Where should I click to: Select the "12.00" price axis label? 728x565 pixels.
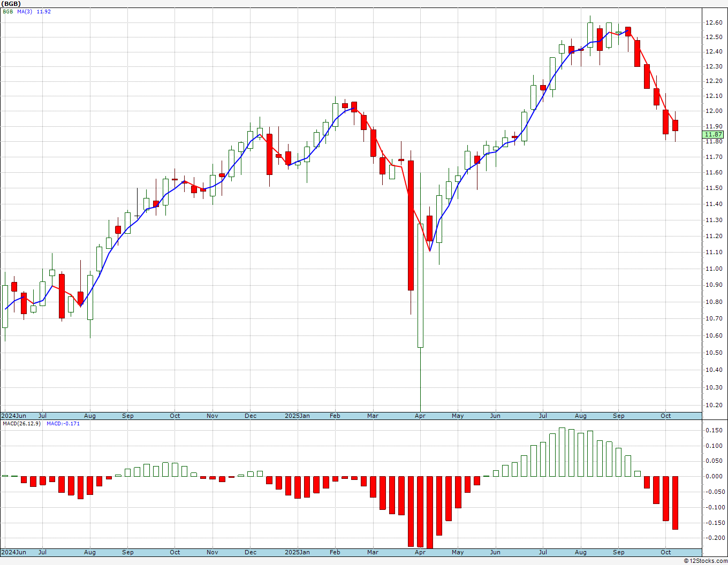pos(714,111)
